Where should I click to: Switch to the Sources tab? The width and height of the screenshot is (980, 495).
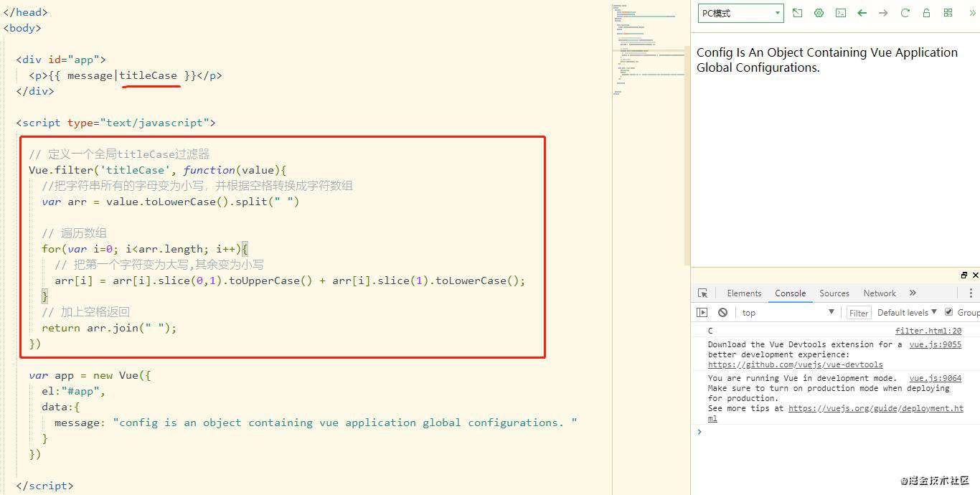pyautogui.click(x=834, y=293)
